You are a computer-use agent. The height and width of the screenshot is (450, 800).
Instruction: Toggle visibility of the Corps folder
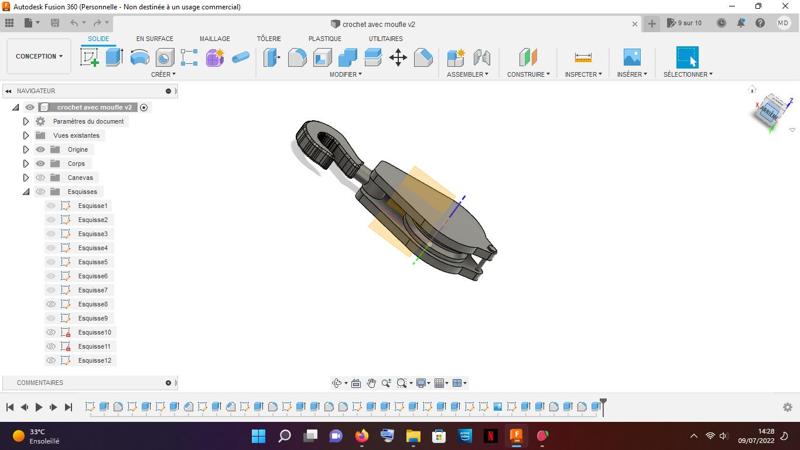pyautogui.click(x=41, y=163)
